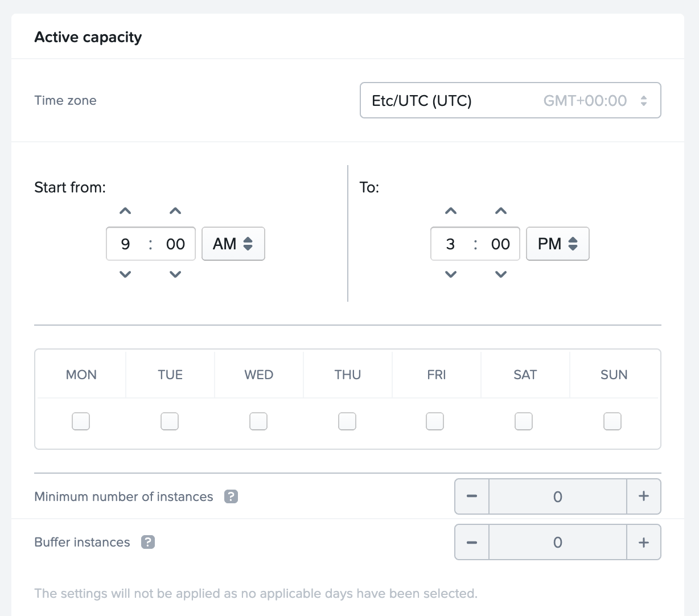Open the Start from AM selector
The width and height of the screenshot is (699, 616).
click(x=233, y=244)
